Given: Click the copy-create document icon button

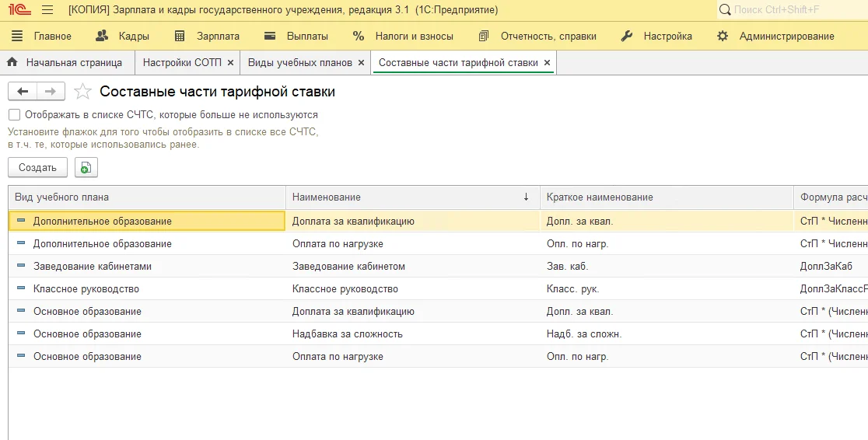Looking at the screenshot, I should pos(86,167).
